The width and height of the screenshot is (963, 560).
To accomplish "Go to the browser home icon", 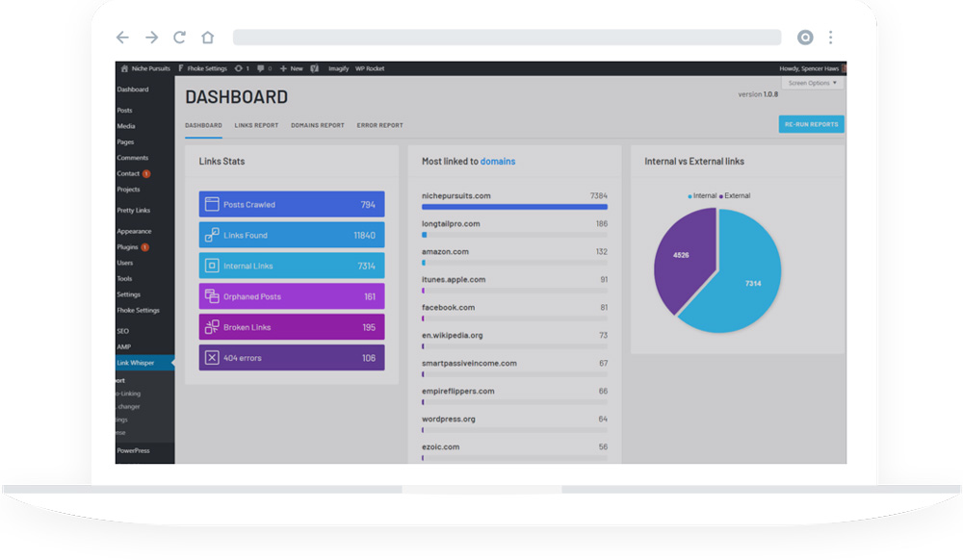I will tap(207, 38).
